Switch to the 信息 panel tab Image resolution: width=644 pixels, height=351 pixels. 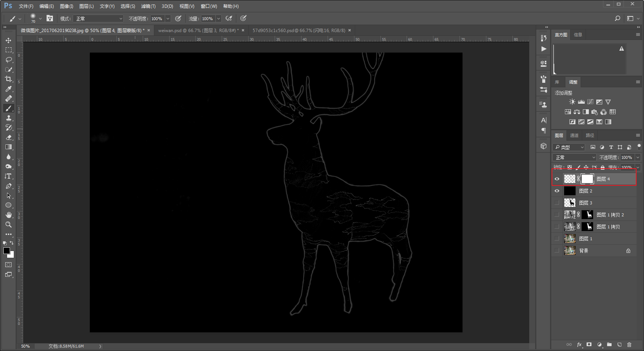578,35
